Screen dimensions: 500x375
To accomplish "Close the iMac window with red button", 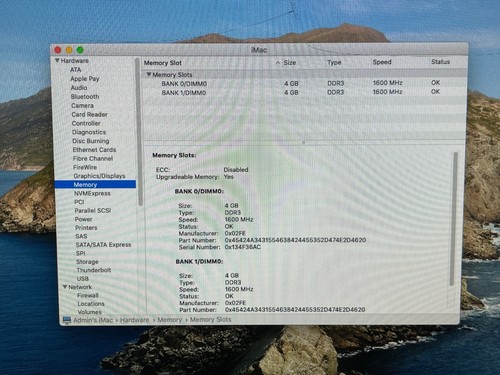I will pyautogui.click(x=58, y=50).
